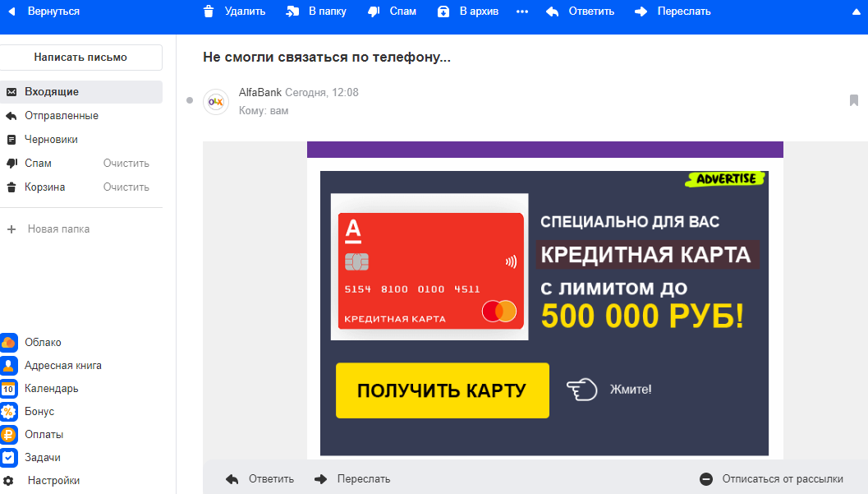Open the Спам folder in the sidebar
This screenshot has width=868, height=494.
[39, 164]
